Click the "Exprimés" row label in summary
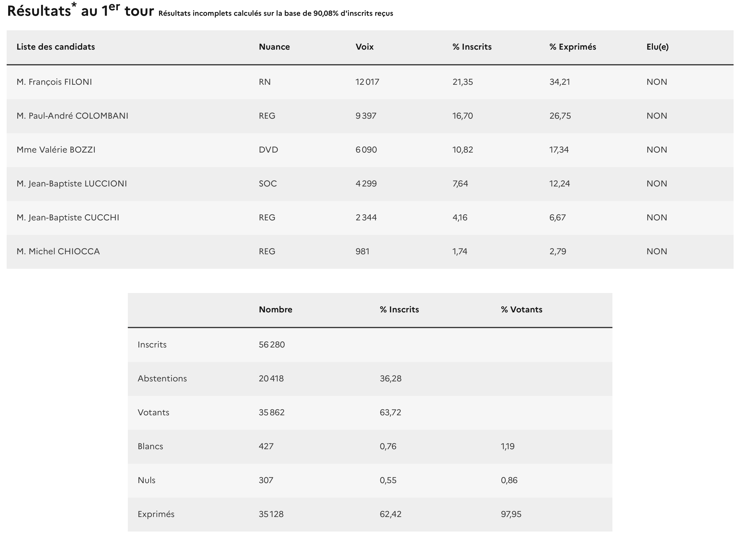Viewport: 756px width, 540px height. 156,514
